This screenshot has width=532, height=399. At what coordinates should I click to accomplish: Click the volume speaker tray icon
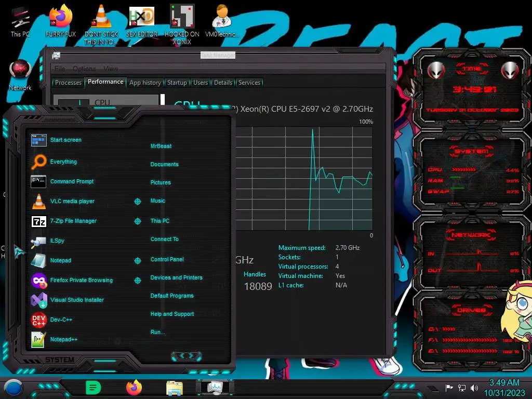click(x=474, y=388)
